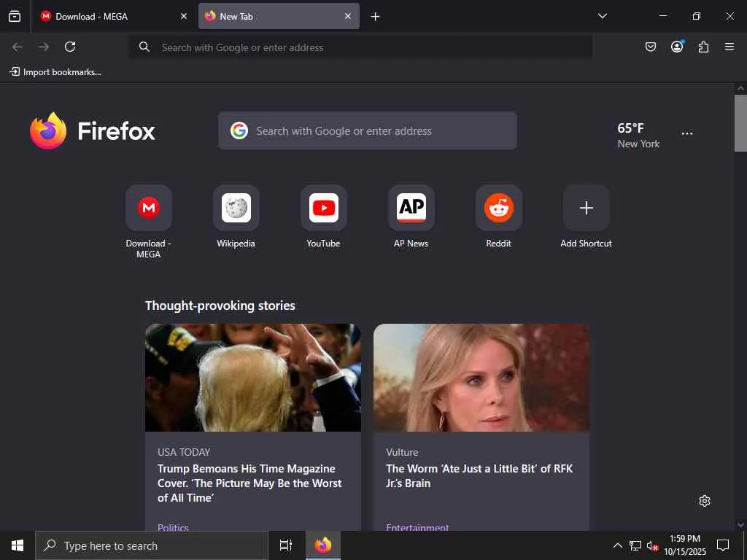Open a new tab with plus button
747x560 pixels.
(376, 17)
